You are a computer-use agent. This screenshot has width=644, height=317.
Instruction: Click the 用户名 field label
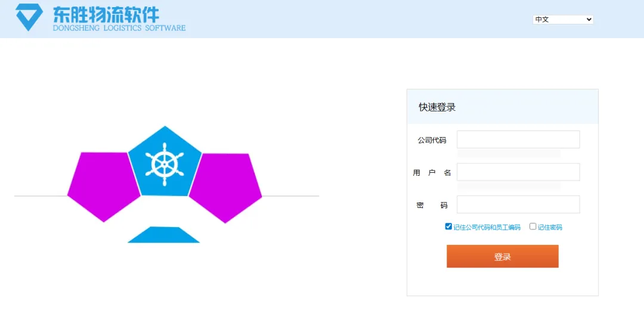432,173
